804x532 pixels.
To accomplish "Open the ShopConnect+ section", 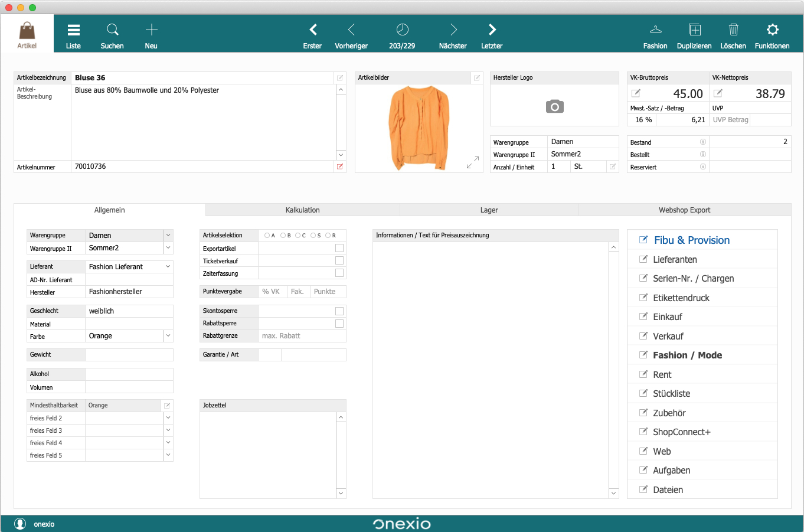I will point(702,432).
